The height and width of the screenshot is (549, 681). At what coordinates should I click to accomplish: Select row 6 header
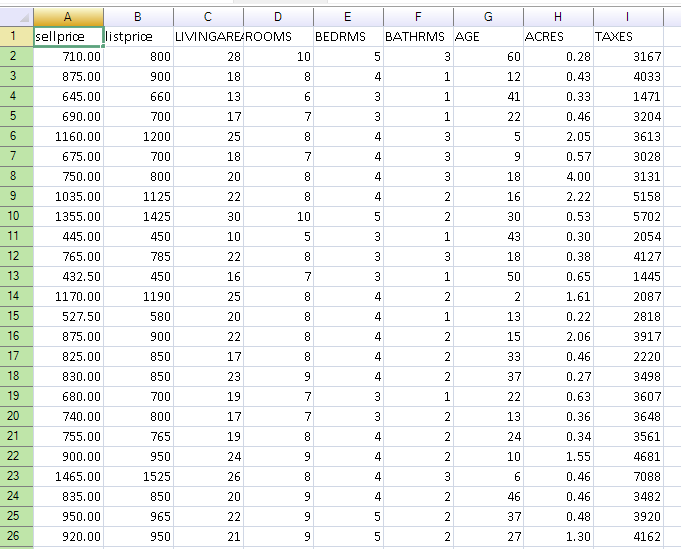[17, 136]
